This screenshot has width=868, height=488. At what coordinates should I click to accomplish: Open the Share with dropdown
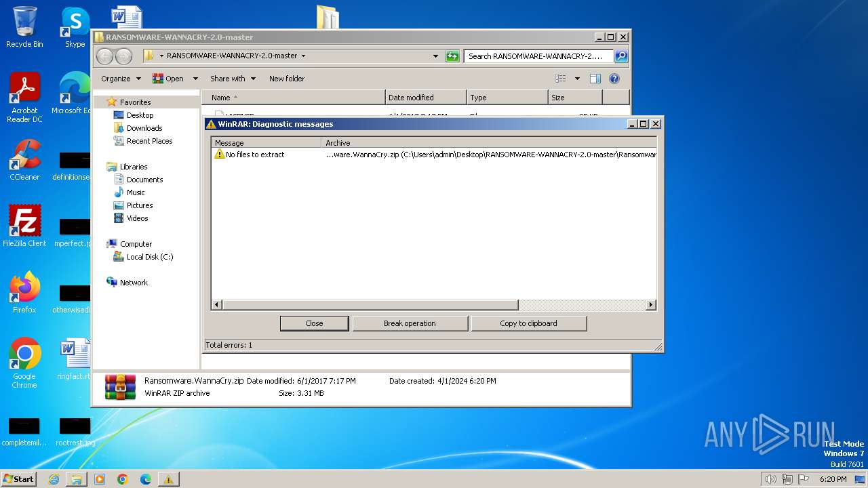(233, 79)
